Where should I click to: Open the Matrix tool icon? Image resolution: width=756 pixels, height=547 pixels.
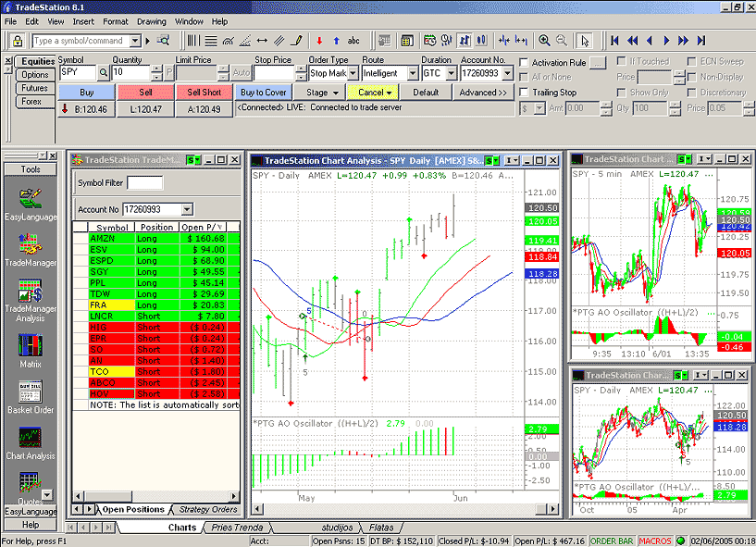[x=30, y=351]
